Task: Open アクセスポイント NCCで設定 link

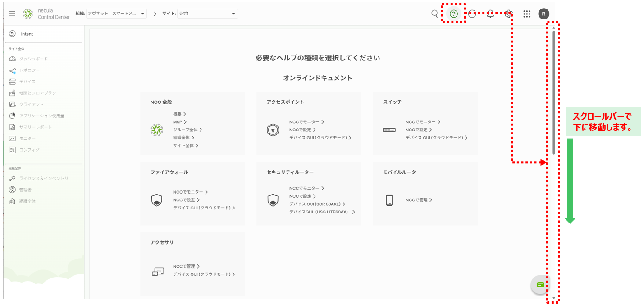Action: tap(303, 130)
